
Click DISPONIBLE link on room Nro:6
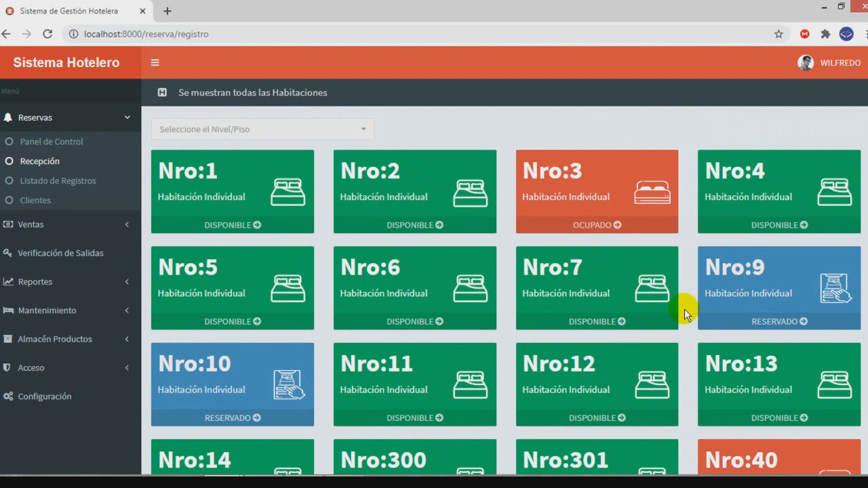[415, 321]
